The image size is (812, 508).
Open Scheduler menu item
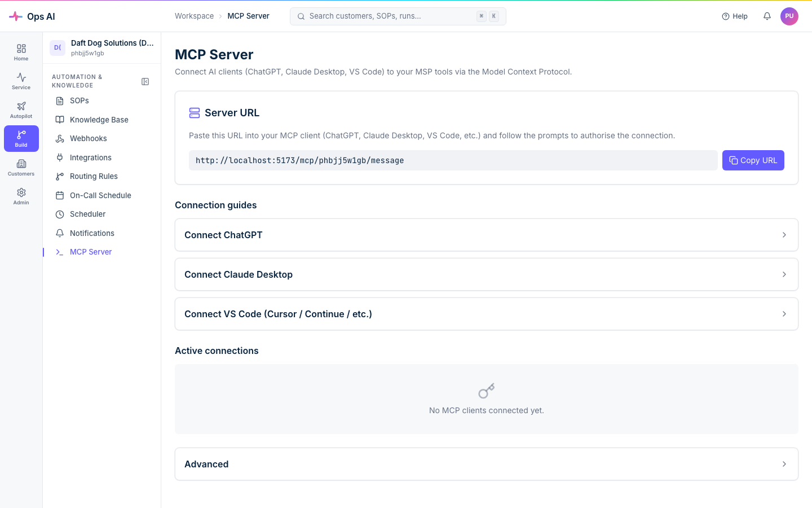[102, 214]
